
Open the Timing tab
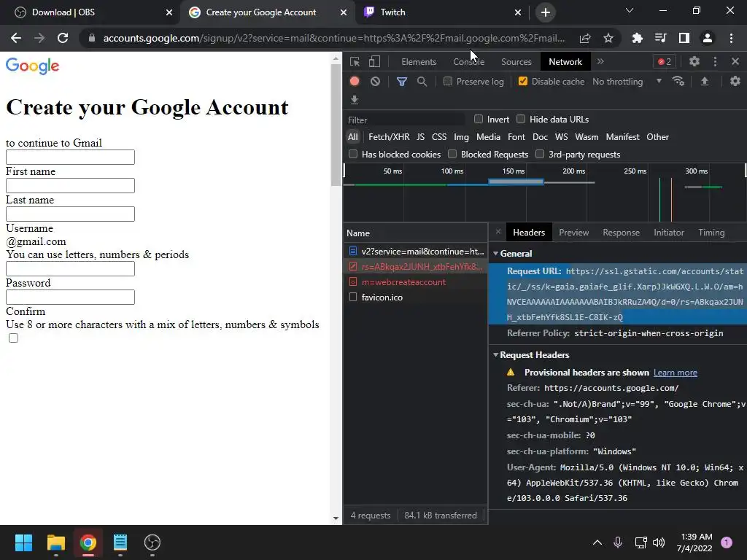(711, 233)
